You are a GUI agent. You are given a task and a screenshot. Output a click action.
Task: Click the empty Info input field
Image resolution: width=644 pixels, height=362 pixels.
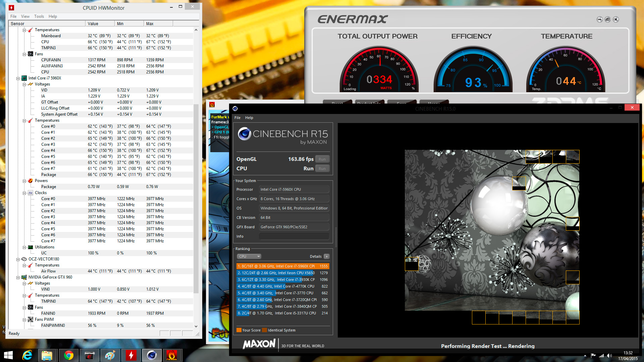pos(294,236)
